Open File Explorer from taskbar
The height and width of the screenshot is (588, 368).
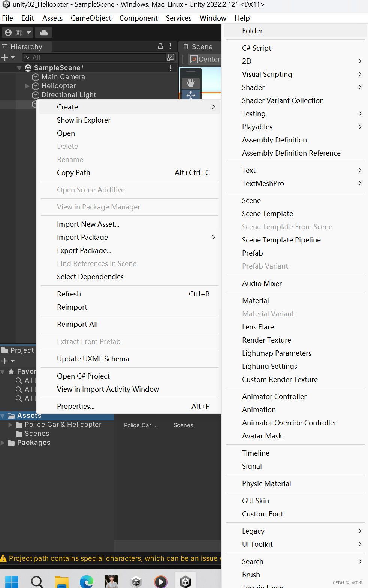point(62,581)
